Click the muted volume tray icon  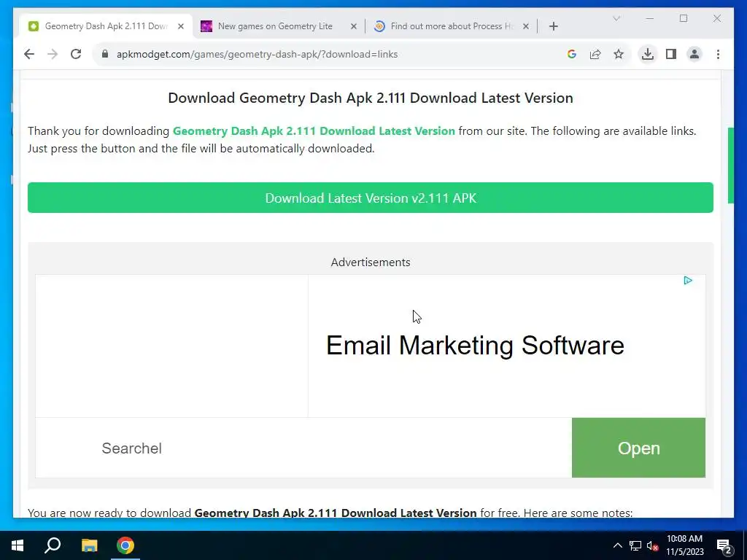pyautogui.click(x=653, y=545)
